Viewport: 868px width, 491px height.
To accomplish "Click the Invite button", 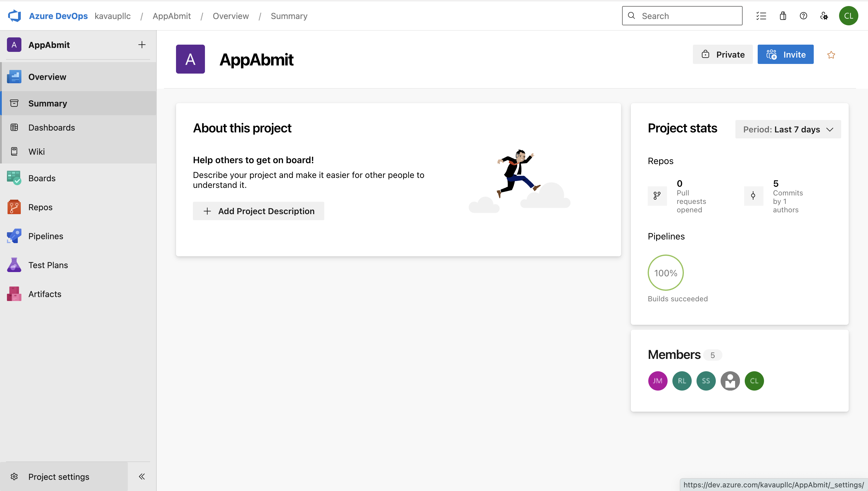I will [x=785, y=55].
